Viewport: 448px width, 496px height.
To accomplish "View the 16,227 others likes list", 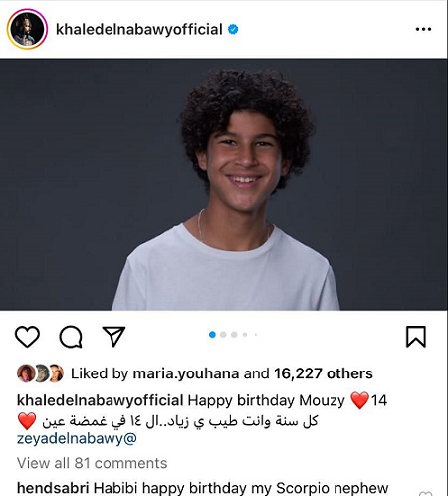I will pyautogui.click(x=324, y=373).
